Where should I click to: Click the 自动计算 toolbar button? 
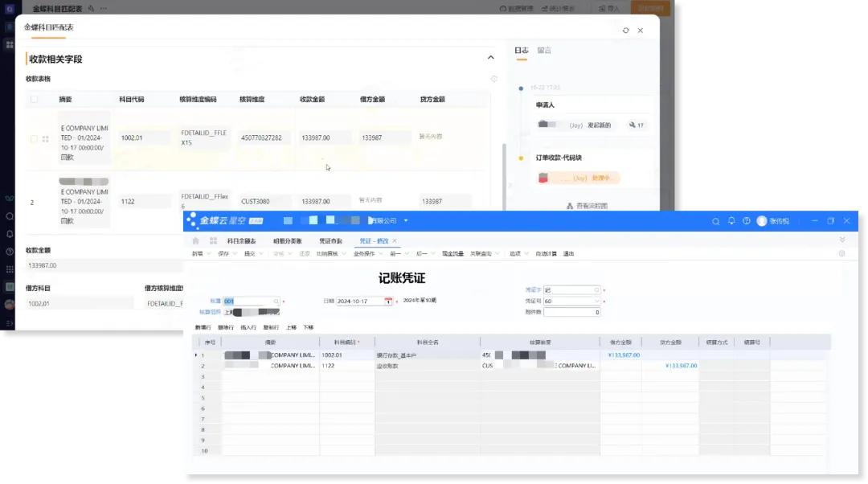tap(547, 253)
